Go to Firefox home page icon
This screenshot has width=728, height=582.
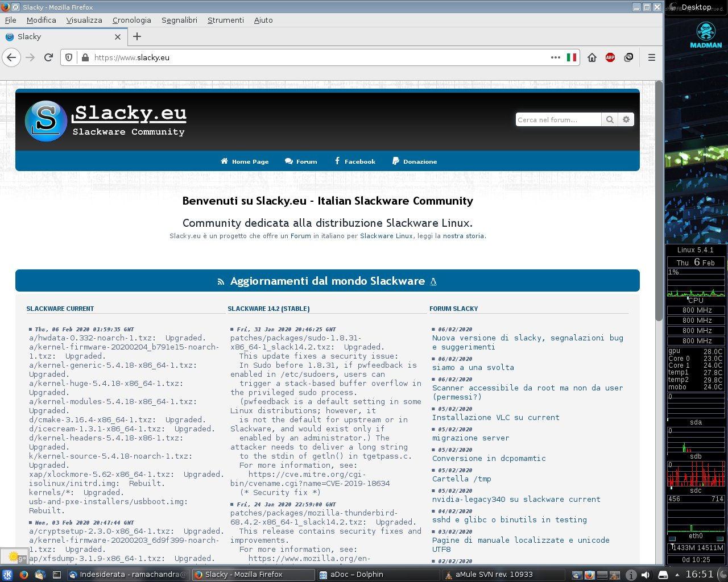592,57
